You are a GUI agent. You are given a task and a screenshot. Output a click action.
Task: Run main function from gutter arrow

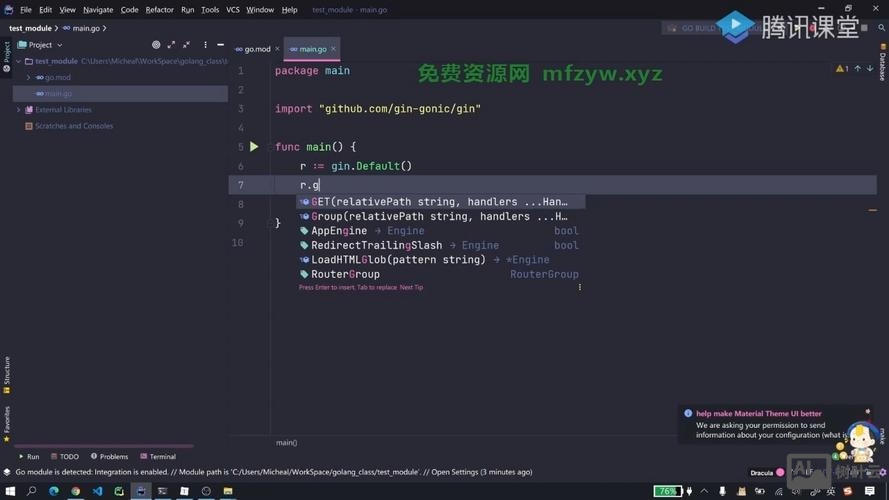254,147
